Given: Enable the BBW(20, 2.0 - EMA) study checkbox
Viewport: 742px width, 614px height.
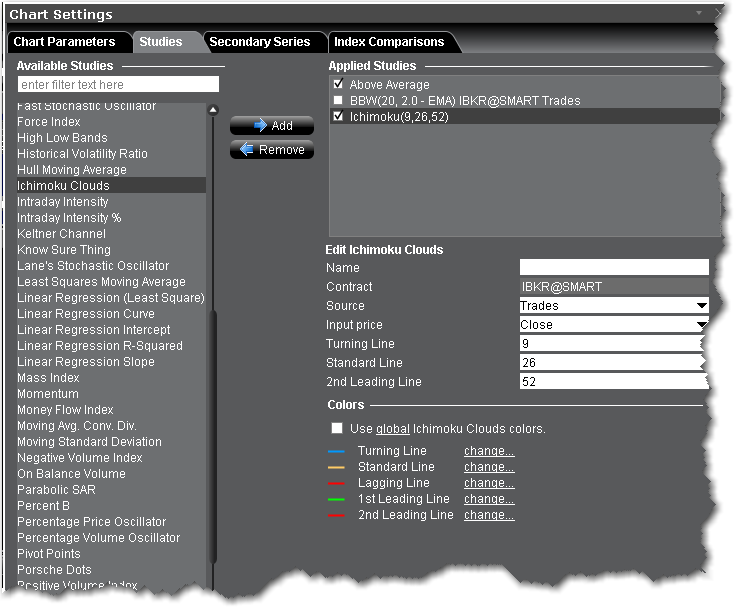Looking at the screenshot, I should point(339,101).
